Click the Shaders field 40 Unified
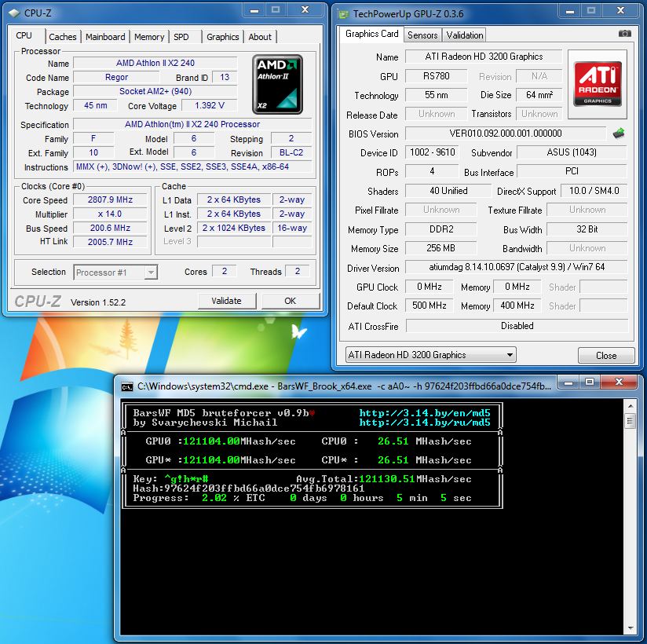The height and width of the screenshot is (644, 647). (x=448, y=191)
